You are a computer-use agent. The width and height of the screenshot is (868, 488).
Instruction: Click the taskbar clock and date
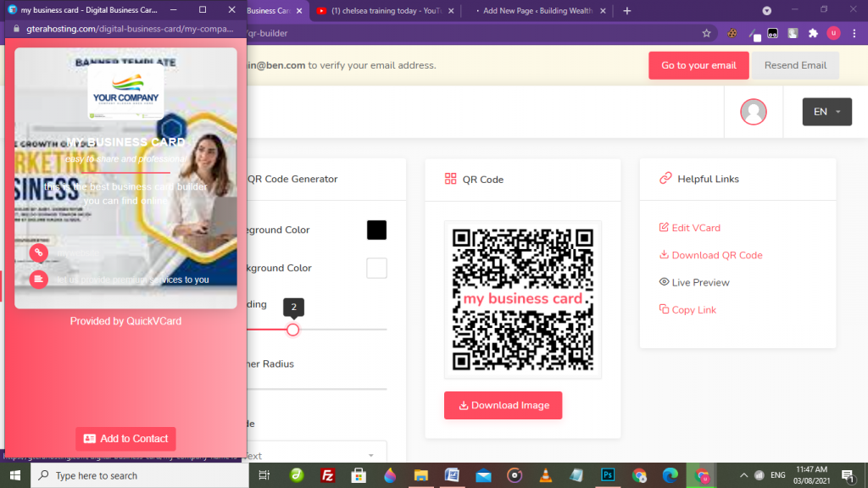(811, 475)
